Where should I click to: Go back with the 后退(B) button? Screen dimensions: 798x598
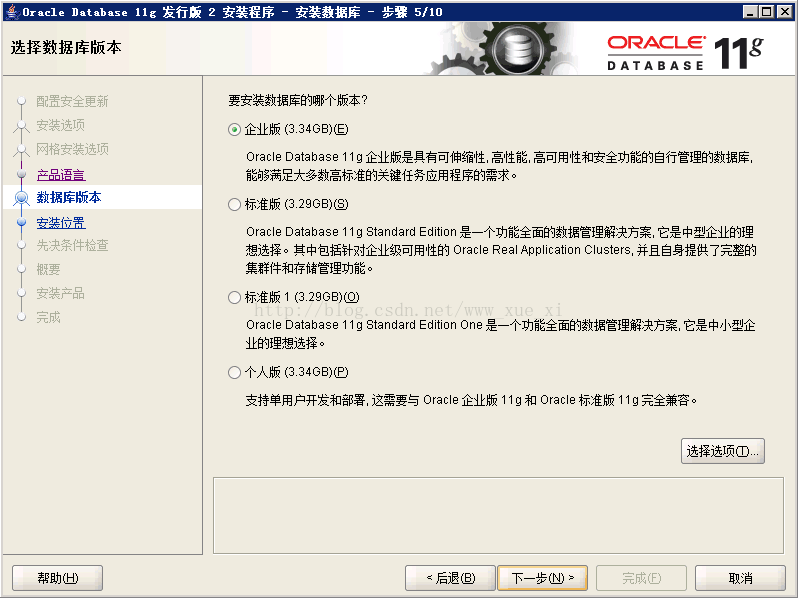tap(450, 578)
